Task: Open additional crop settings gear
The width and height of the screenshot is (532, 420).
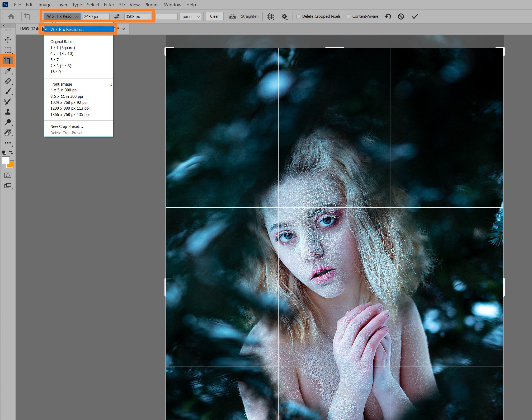Action: click(284, 16)
